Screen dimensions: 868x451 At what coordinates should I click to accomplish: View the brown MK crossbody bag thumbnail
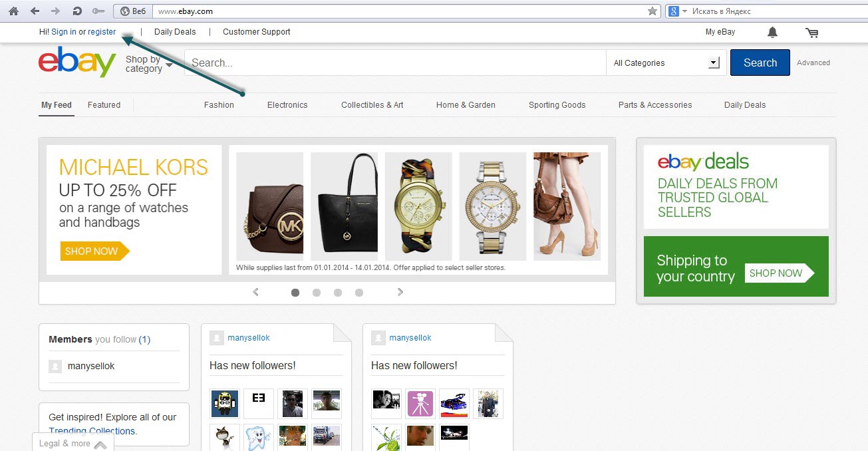point(269,206)
